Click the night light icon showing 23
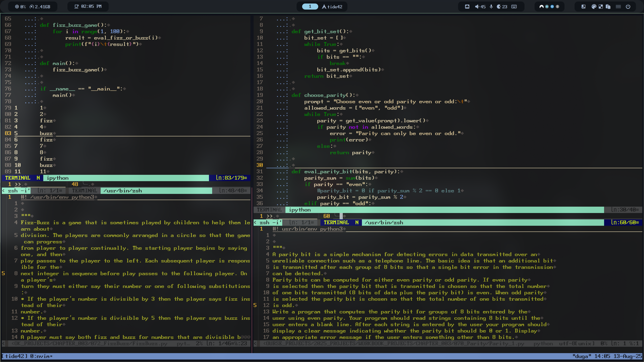This screenshot has width=644, height=362. pyautogui.click(x=498, y=7)
